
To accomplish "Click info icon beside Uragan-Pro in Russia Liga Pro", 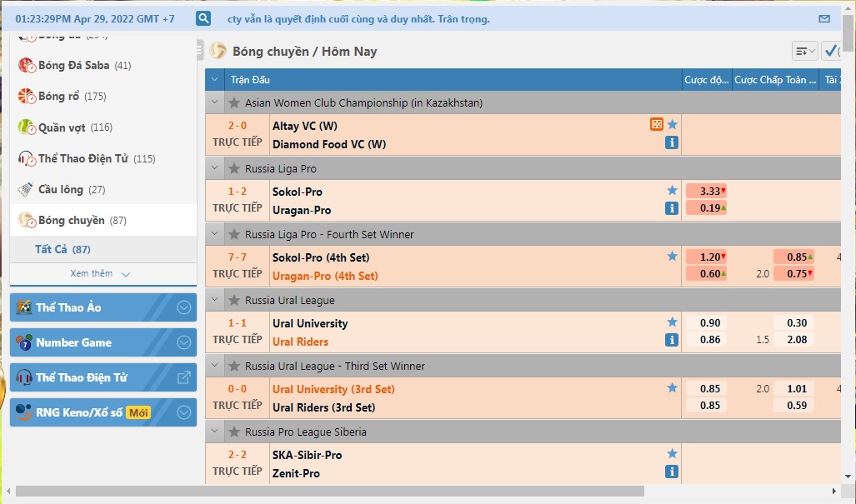I will (672, 208).
